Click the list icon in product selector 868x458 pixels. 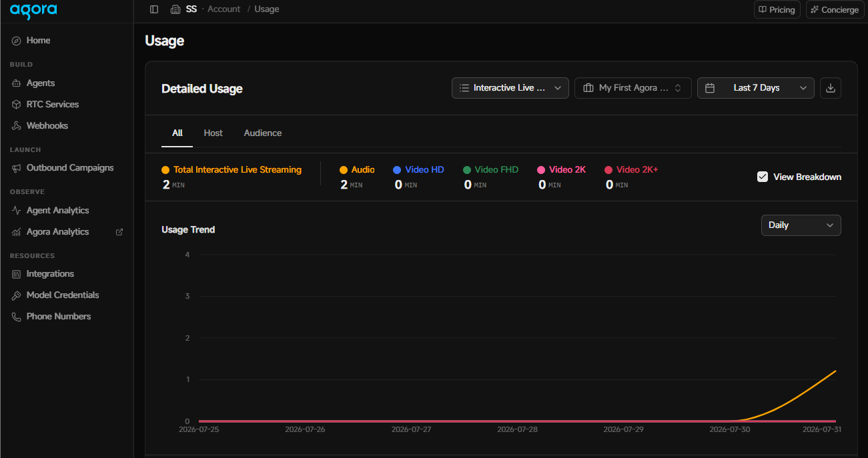coord(464,88)
